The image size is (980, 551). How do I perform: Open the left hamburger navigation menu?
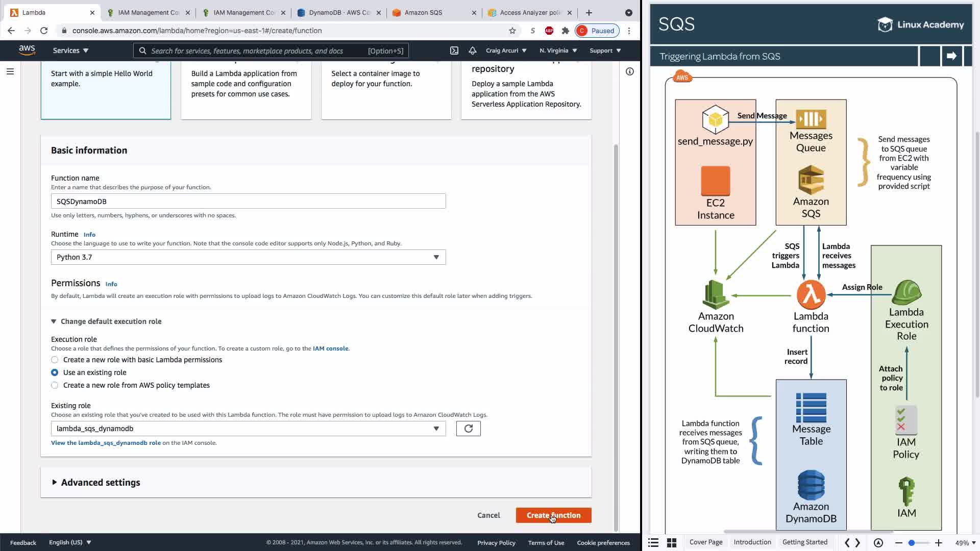tap(10, 71)
